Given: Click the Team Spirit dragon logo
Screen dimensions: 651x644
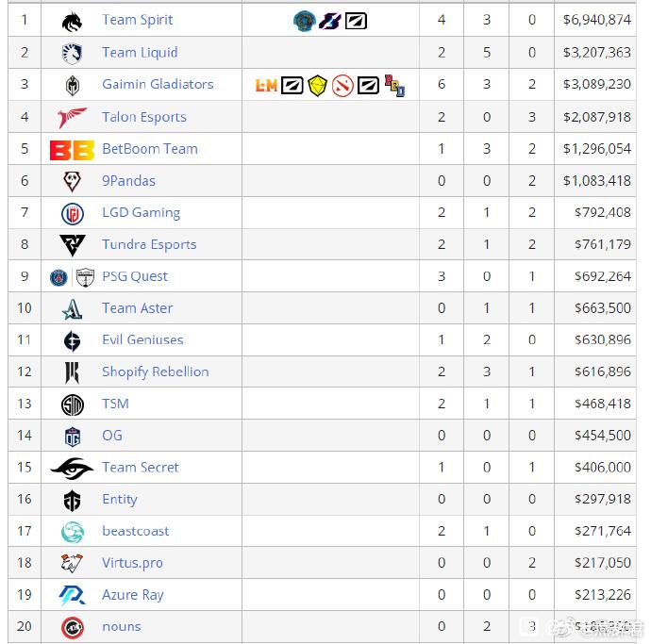Looking at the screenshot, I should (73, 21).
